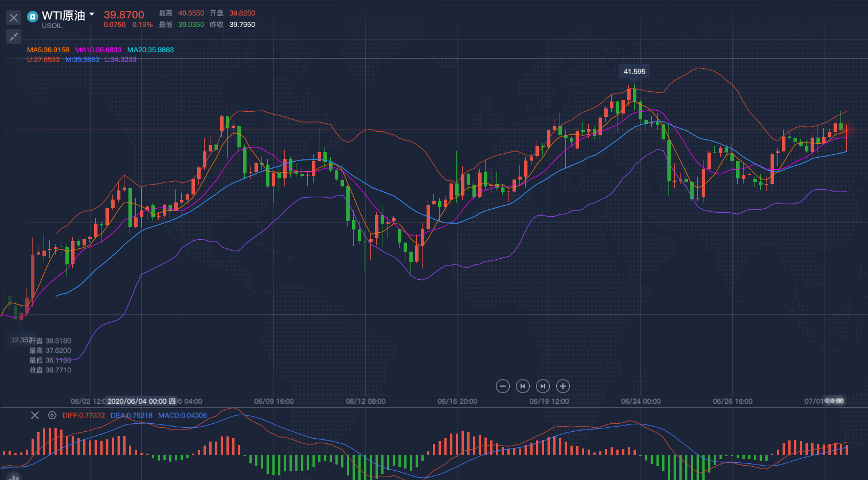Click the 32.352 low price marker
The image size is (868, 480).
click(21, 340)
